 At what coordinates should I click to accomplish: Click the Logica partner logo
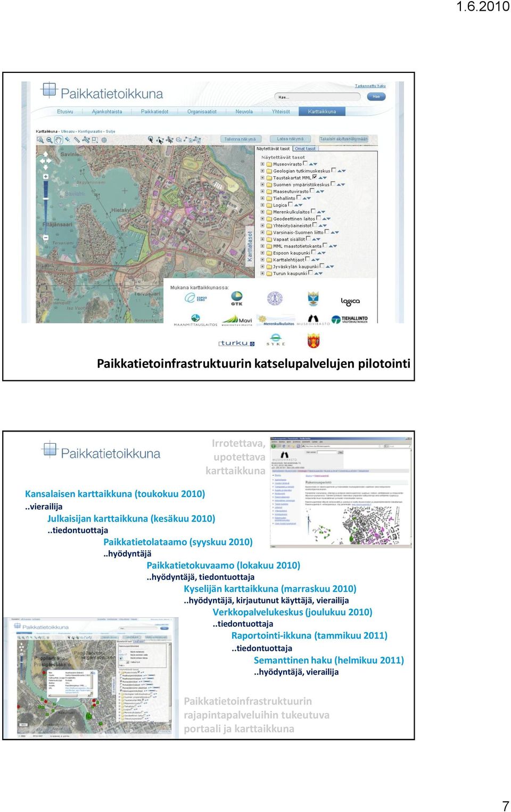point(350,302)
